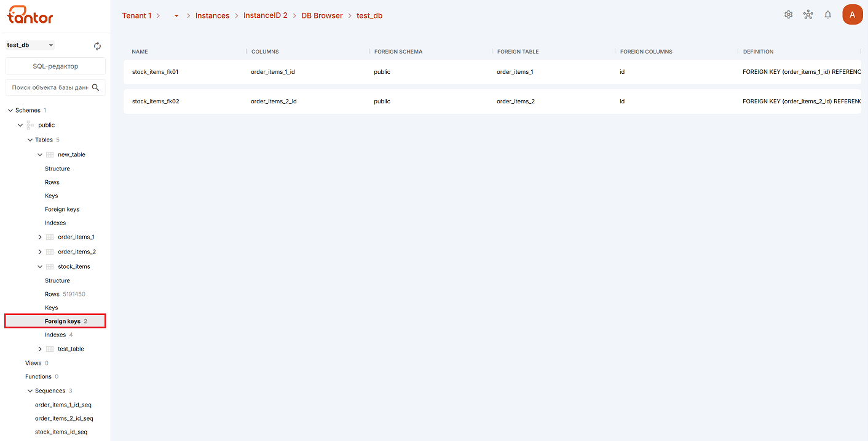Click foreign table cell order_items_2
Image resolution: width=868 pixels, height=441 pixels.
516,101
